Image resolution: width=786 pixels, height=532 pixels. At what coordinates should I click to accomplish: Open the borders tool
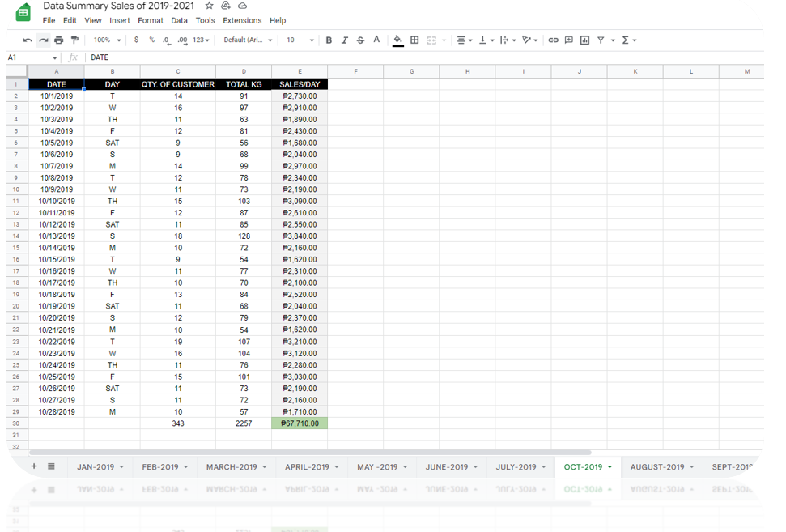point(414,40)
